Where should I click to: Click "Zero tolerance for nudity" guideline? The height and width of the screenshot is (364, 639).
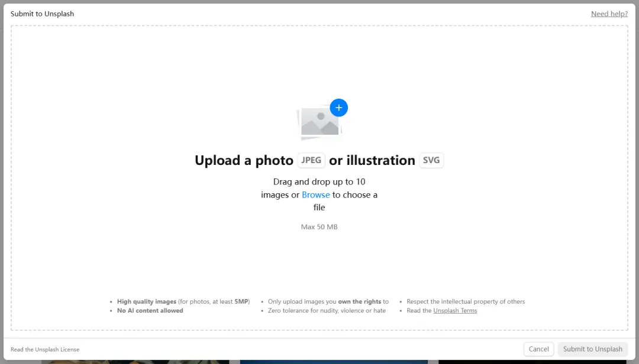[327, 311]
